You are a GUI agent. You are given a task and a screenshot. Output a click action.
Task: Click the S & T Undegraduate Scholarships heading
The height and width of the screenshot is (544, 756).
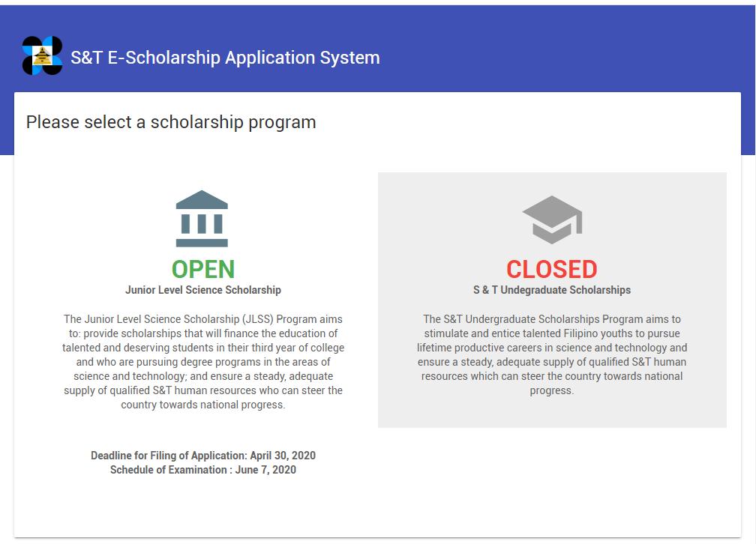(x=551, y=289)
